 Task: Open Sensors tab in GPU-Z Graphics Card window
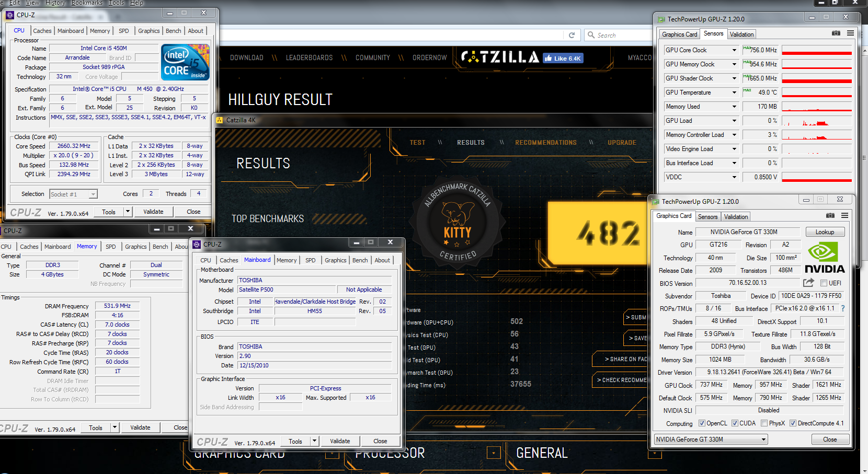707,217
